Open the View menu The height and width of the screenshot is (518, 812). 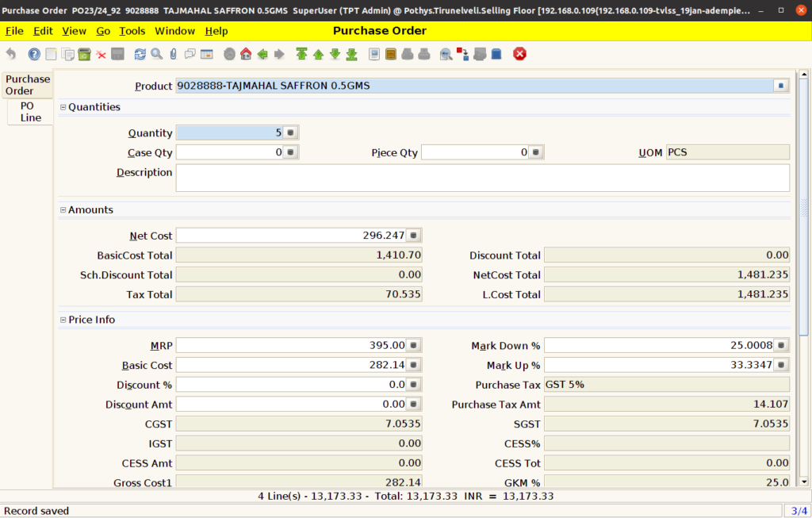(74, 31)
